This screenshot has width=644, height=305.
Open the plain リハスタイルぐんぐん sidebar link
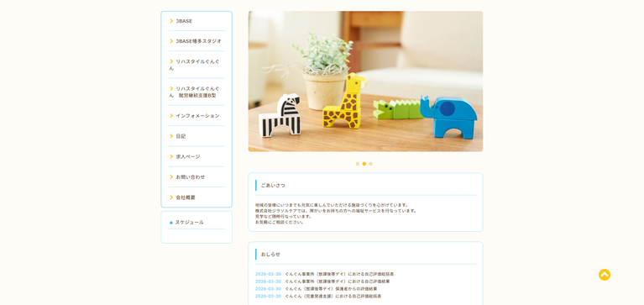tap(194, 65)
